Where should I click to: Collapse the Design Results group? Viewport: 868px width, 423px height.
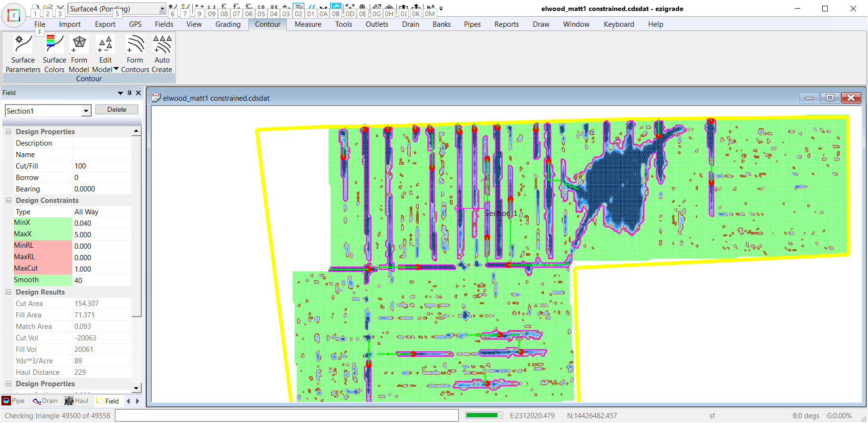pyautogui.click(x=8, y=292)
